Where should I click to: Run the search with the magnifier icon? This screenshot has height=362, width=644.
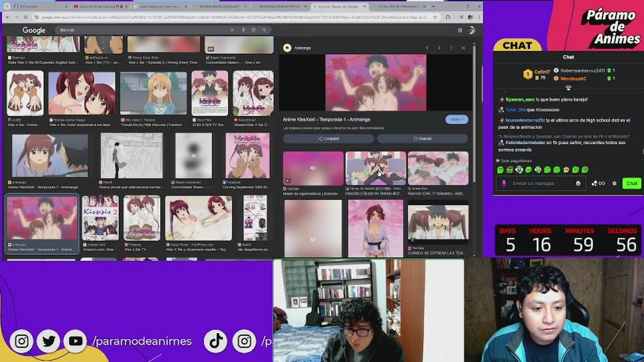pos(264,30)
